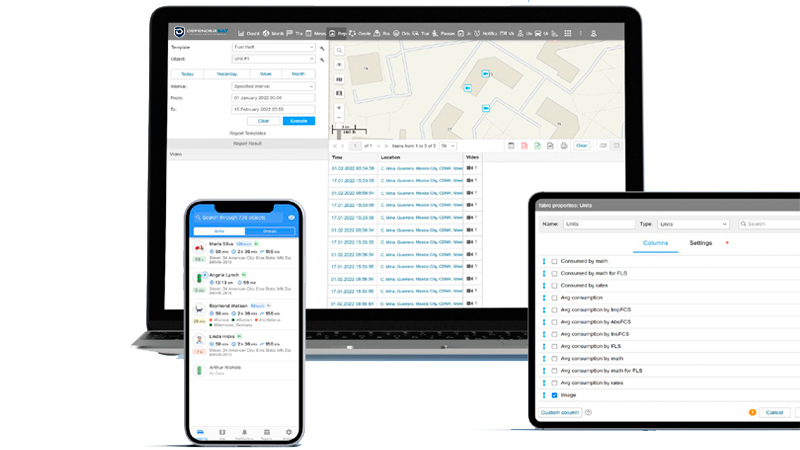
Task: Uncheck the Image column checkbox
Action: [555, 394]
